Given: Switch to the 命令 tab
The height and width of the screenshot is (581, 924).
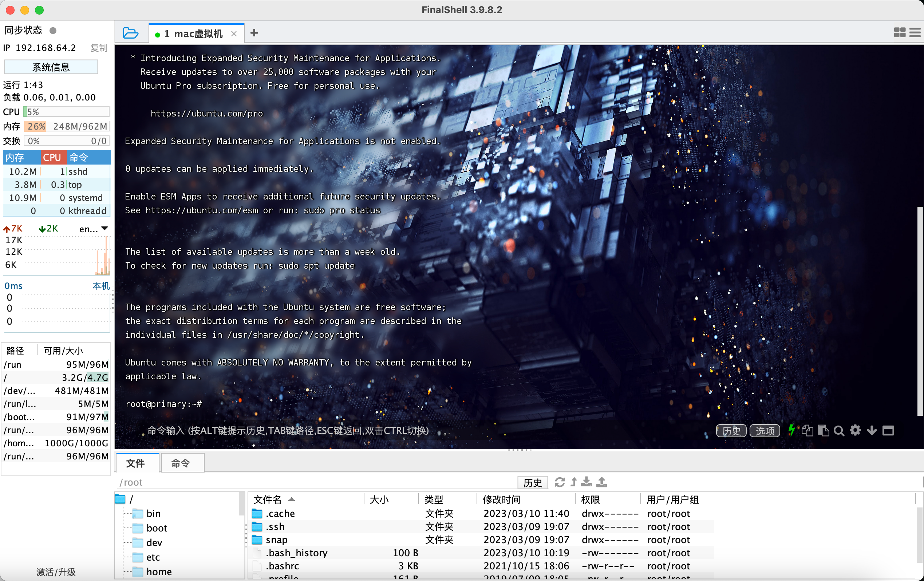Looking at the screenshot, I should coord(182,463).
